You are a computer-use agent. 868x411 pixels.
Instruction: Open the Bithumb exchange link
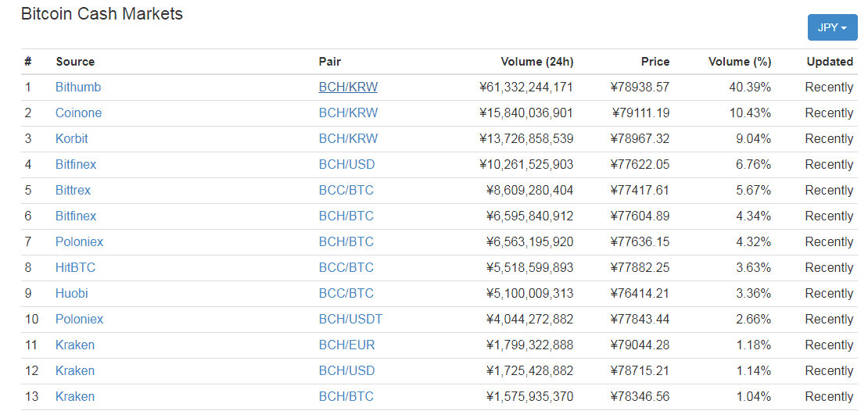click(x=78, y=87)
